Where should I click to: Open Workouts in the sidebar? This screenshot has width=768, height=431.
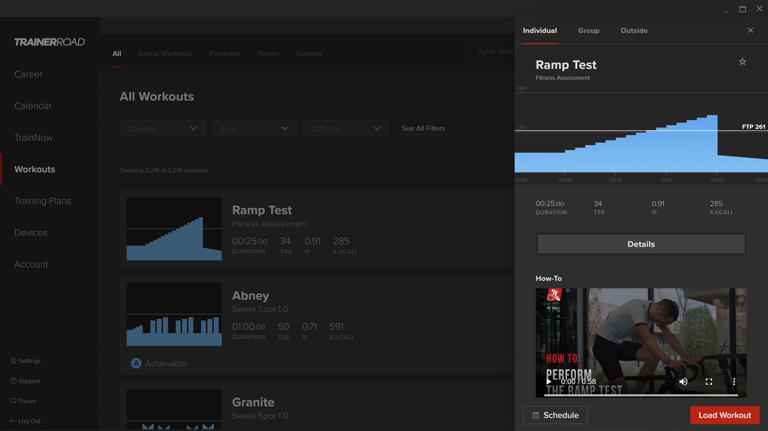(x=34, y=169)
